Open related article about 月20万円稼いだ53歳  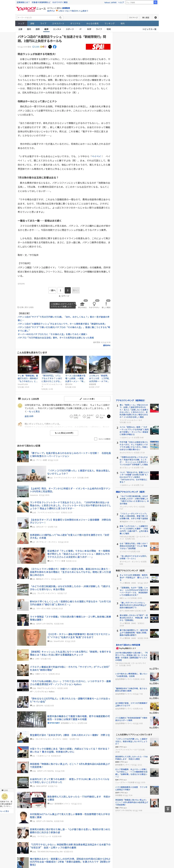(64, 318)
